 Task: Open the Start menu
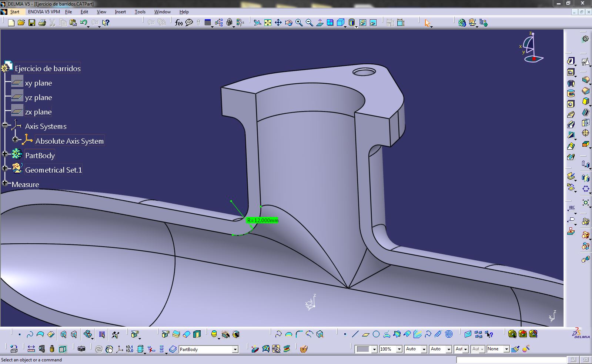14,12
